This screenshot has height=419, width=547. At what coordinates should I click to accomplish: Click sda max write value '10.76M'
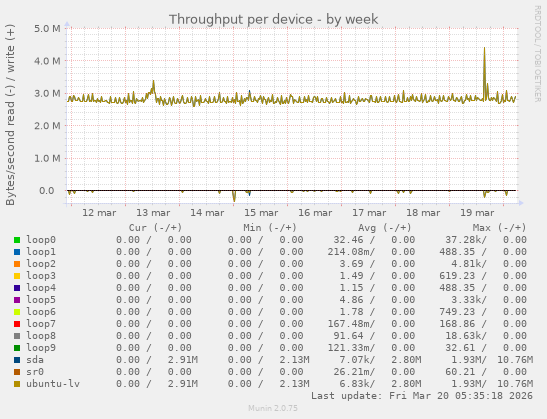click(515, 359)
